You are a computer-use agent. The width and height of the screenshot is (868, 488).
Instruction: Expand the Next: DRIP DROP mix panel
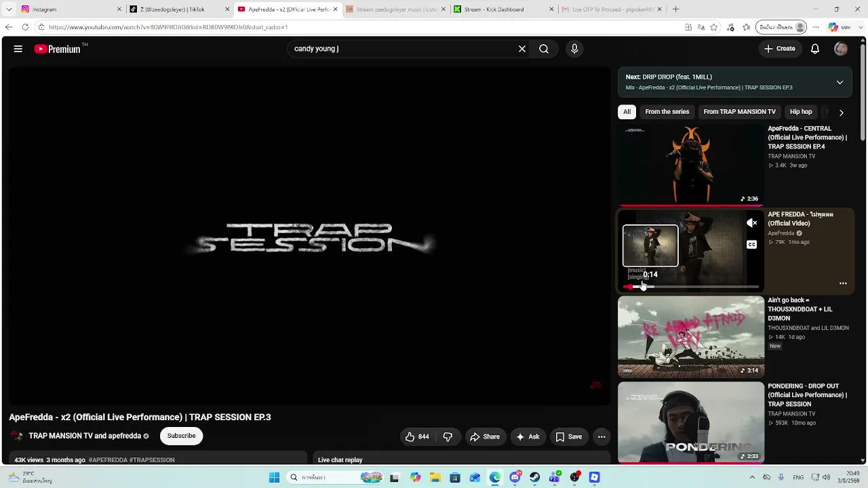(840, 82)
